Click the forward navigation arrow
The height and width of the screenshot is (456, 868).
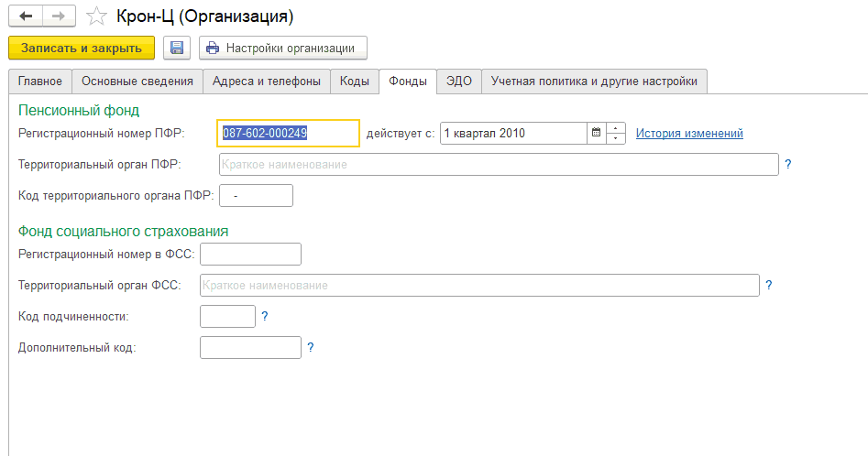point(58,16)
